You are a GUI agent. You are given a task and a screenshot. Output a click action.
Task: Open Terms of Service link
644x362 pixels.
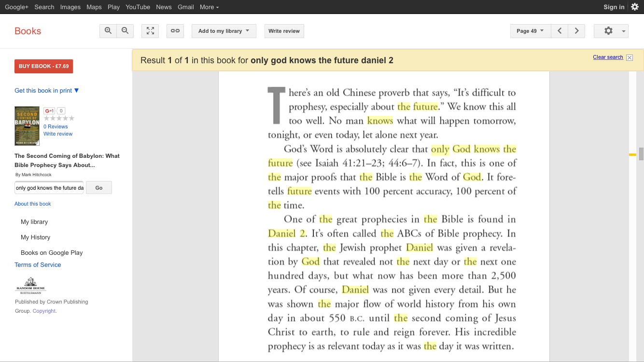pos(38,265)
